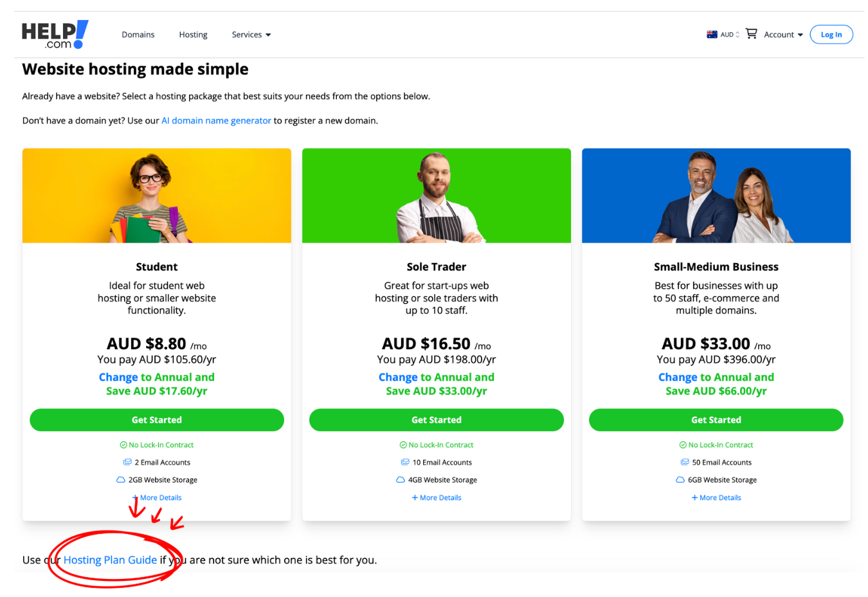Open the shopping cart icon
The width and height of the screenshot is (868, 597).
[751, 33]
